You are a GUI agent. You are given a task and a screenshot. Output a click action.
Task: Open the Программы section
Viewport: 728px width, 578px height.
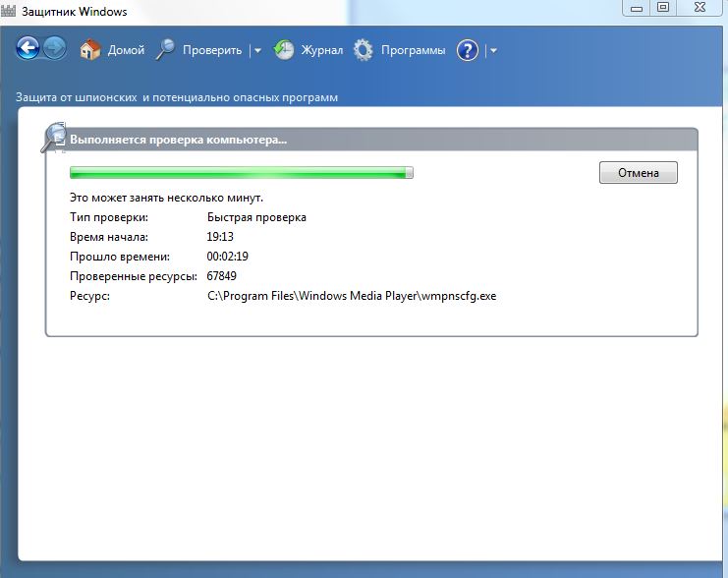point(414,50)
